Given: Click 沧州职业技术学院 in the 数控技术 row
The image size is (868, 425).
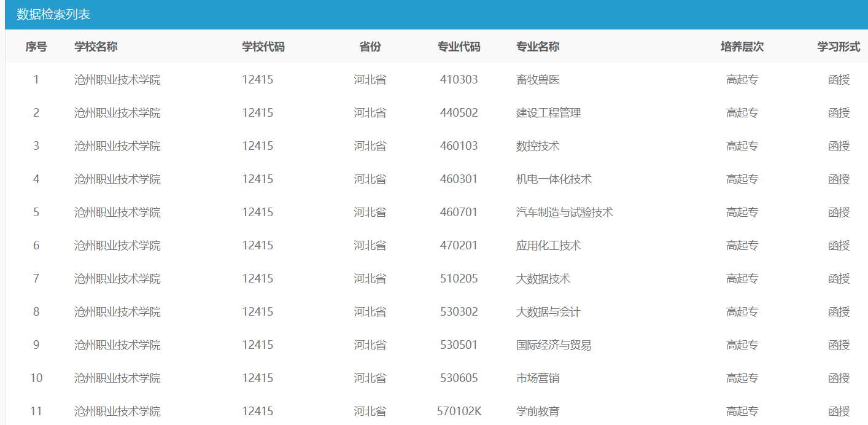Looking at the screenshot, I should pyautogui.click(x=117, y=146).
